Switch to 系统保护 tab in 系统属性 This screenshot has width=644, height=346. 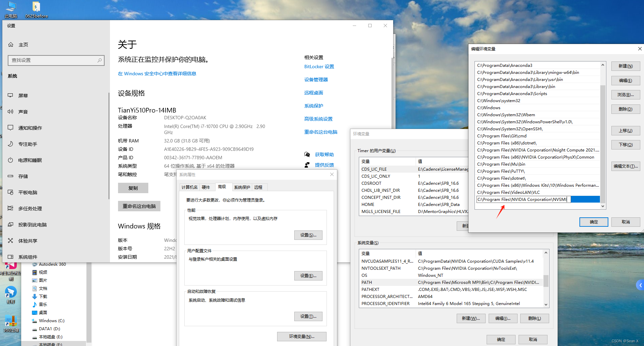pos(242,187)
